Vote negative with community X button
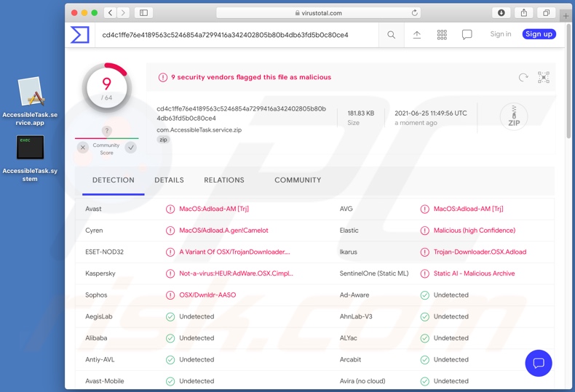Image resolution: width=575 pixels, height=392 pixels. 83,148
